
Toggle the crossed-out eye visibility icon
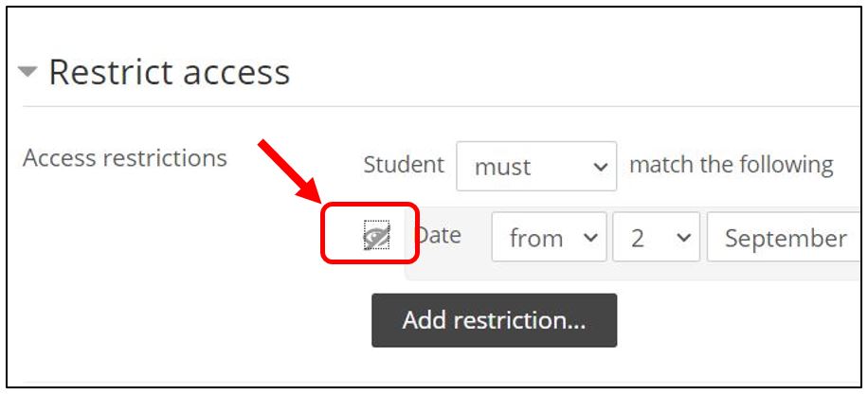(376, 235)
